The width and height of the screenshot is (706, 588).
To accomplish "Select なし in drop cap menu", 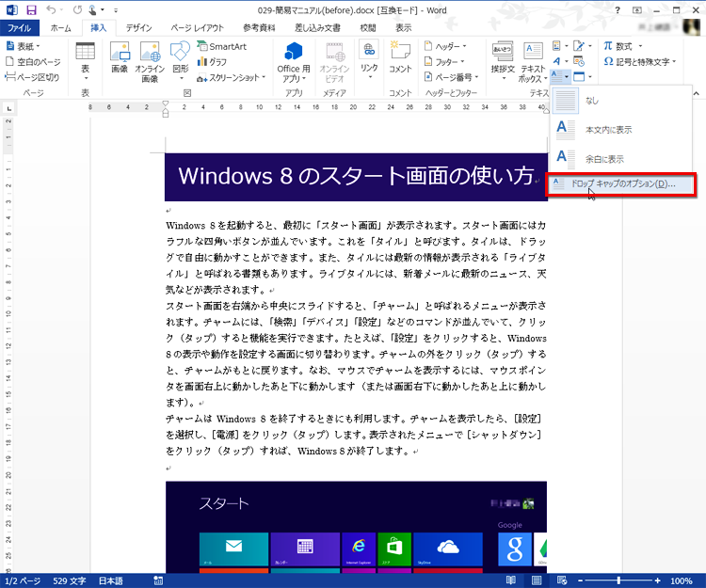I will click(x=621, y=101).
